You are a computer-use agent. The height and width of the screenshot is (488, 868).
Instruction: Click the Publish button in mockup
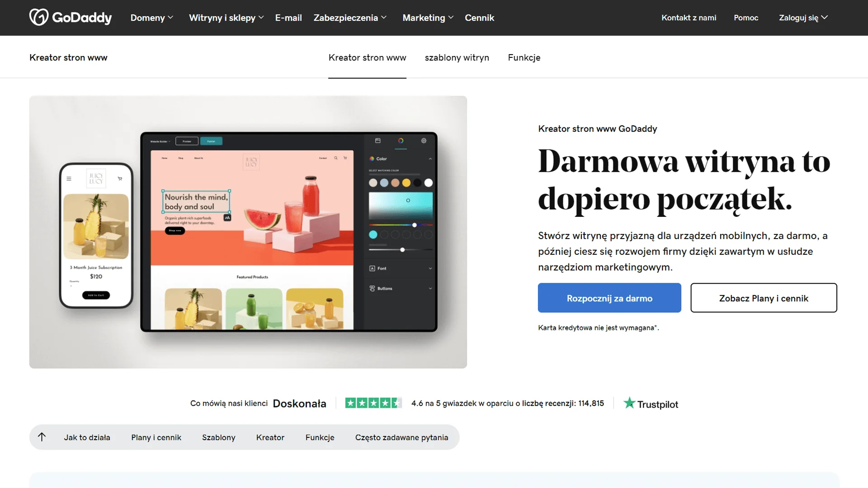tap(211, 141)
